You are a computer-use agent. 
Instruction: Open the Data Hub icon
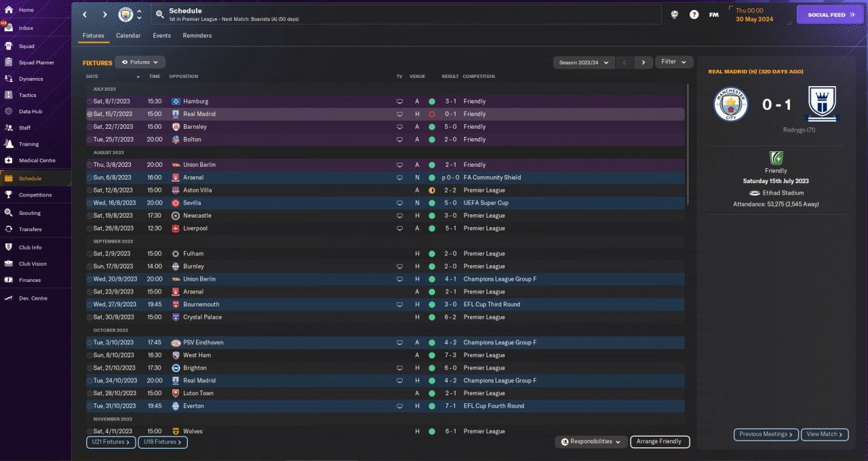pos(9,111)
